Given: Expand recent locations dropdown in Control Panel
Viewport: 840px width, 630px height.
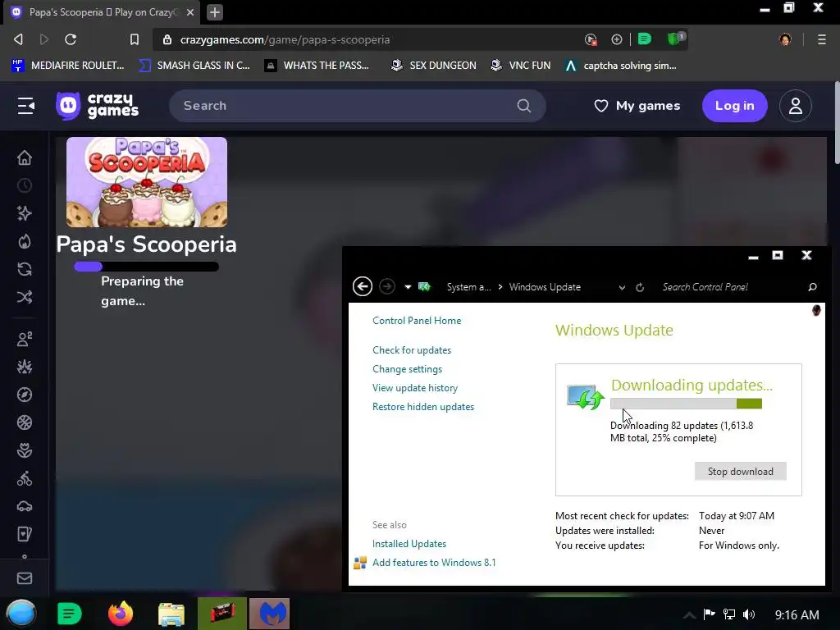Looking at the screenshot, I should (x=408, y=286).
